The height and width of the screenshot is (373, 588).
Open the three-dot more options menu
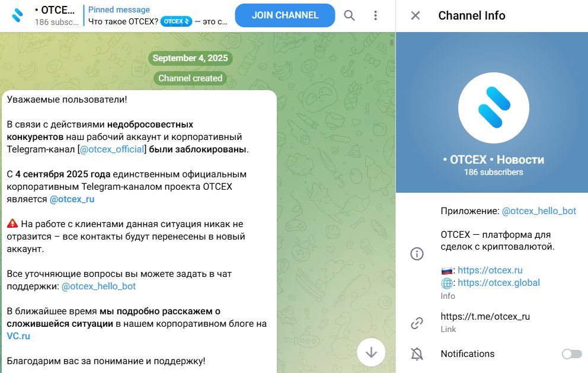tap(375, 15)
